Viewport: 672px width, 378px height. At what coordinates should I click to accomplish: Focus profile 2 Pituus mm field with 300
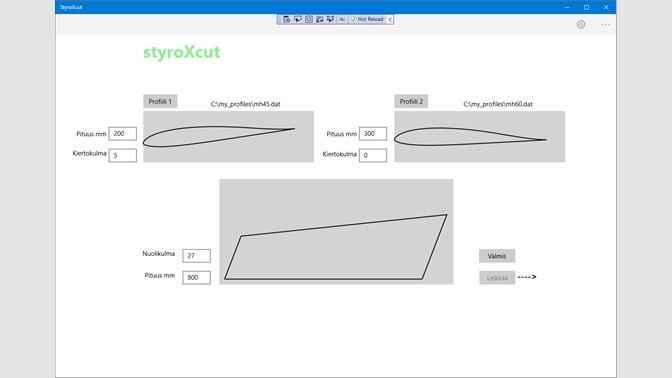373,134
